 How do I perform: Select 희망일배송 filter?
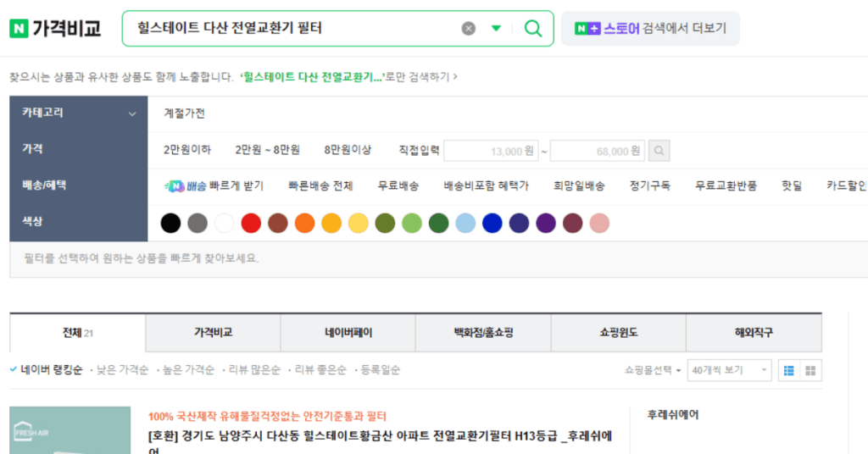[x=579, y=185]
